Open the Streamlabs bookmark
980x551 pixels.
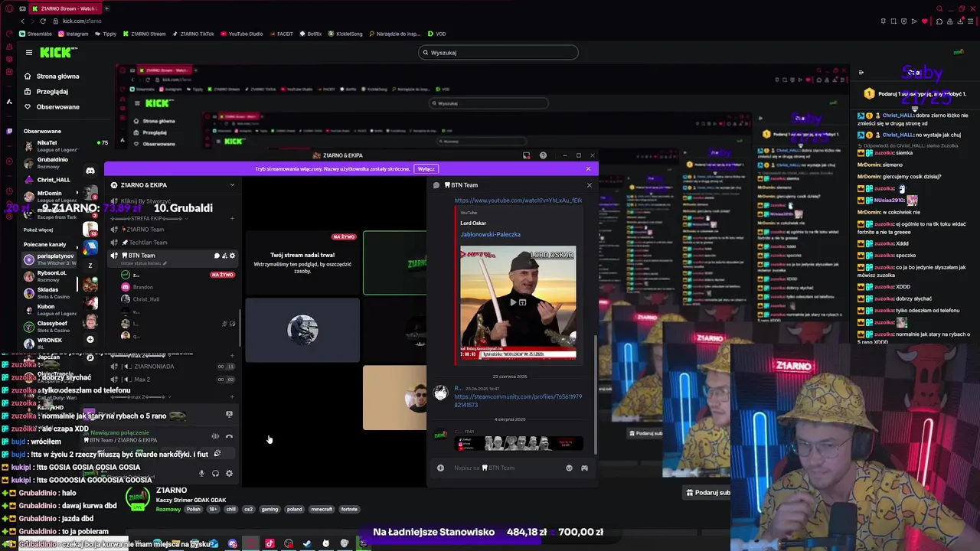point(35,34)
